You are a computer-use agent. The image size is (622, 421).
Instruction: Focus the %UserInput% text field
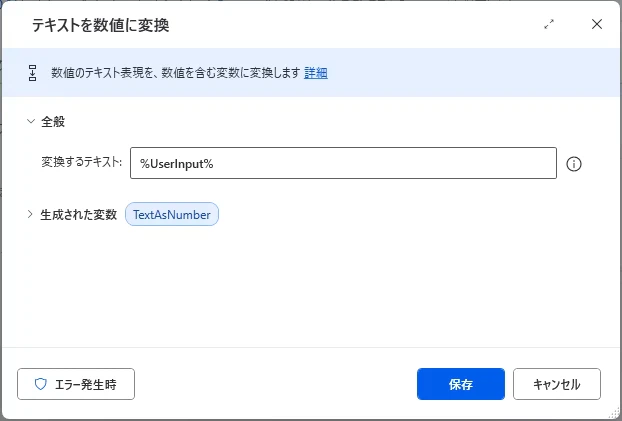pyautogui.click(x=343, y=163)
